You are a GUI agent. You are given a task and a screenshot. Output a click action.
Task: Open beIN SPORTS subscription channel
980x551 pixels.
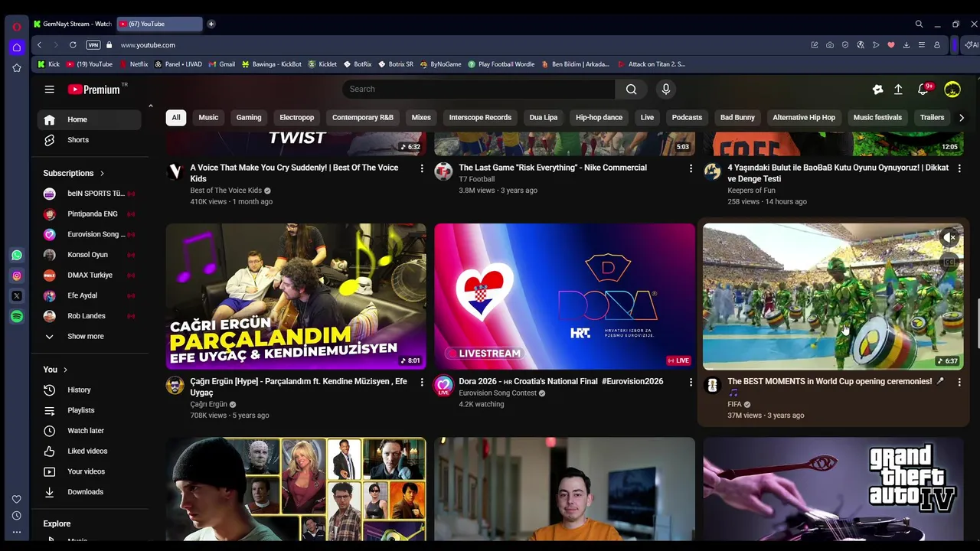pos(89,194)
